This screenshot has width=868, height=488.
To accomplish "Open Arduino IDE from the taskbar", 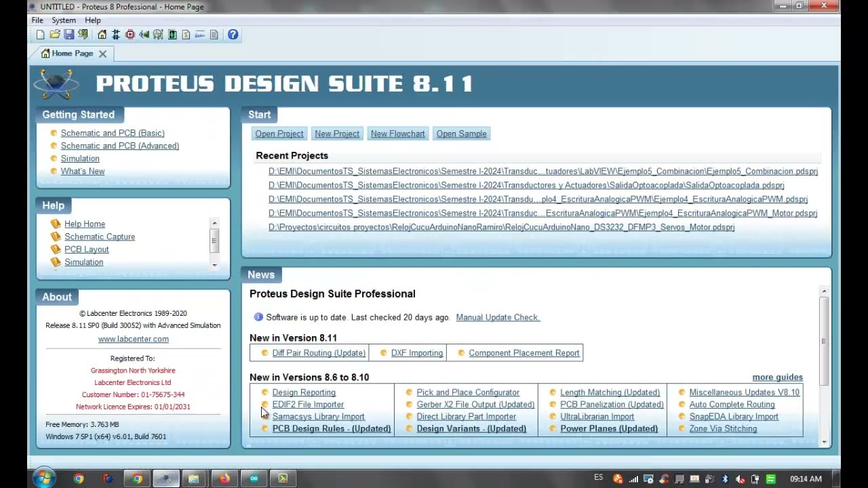I will click(254, 479).
